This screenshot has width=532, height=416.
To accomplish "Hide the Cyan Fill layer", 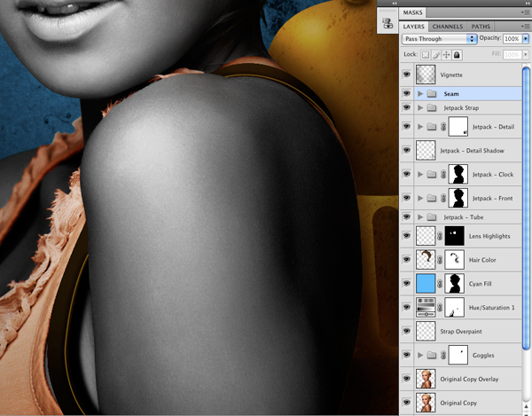I will [x=406, y=283].
